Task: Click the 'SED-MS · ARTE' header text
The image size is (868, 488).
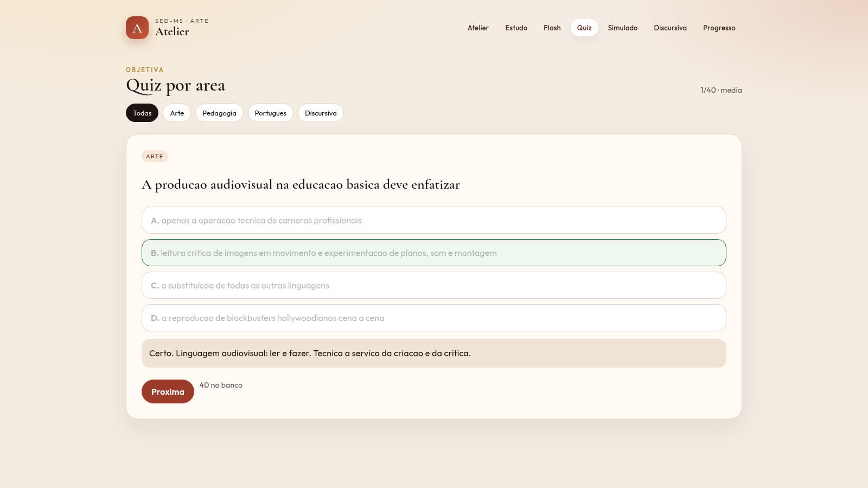Action: 182,21
